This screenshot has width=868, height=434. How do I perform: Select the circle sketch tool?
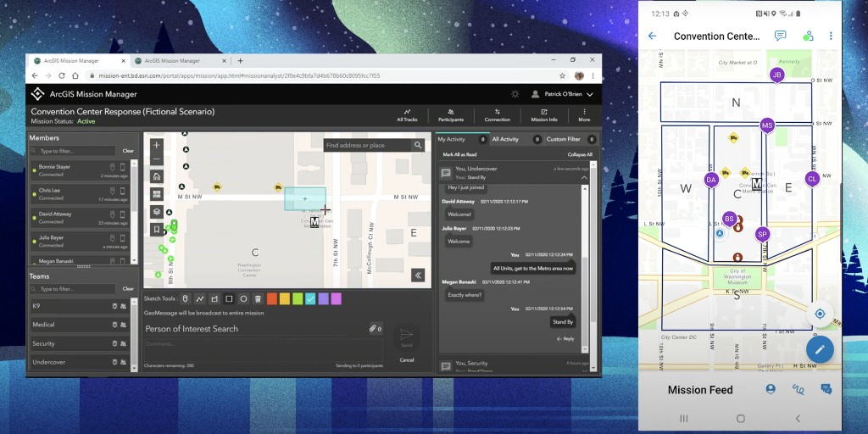(x=243, y=299)
